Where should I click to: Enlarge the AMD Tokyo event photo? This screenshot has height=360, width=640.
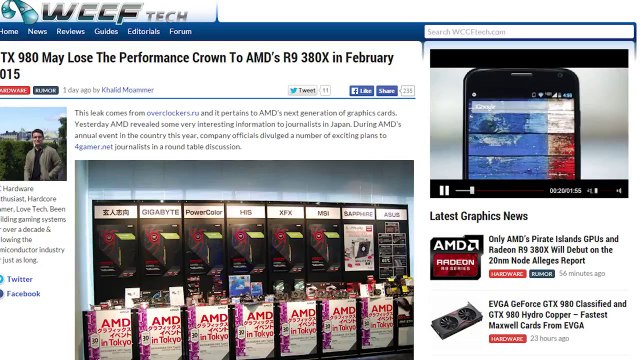coord(244,260)
